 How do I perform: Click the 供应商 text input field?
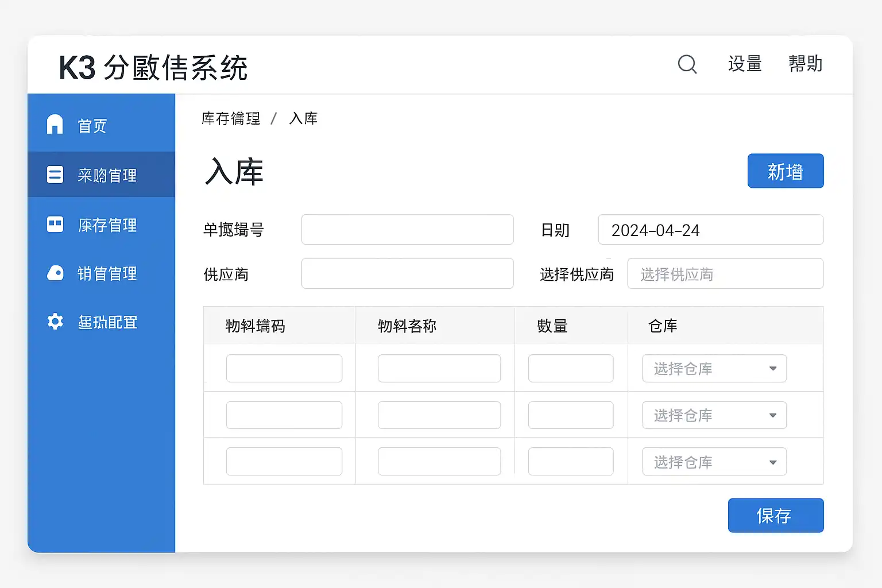pos(407,274)
